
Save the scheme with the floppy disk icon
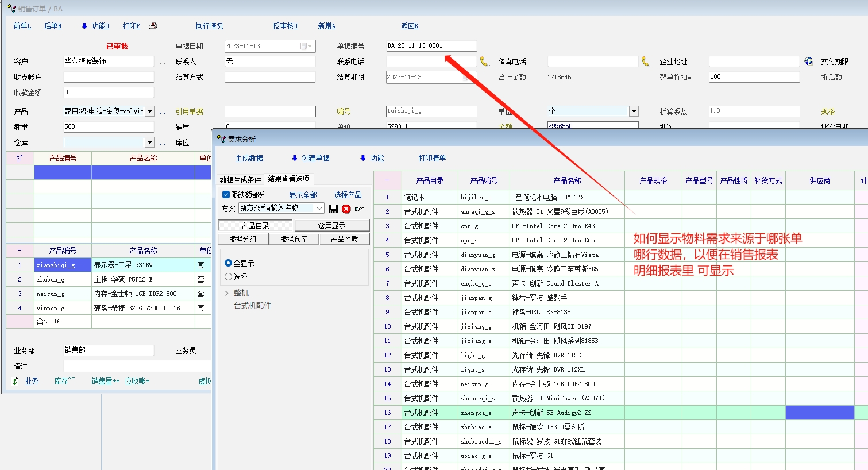pos(333,209)
